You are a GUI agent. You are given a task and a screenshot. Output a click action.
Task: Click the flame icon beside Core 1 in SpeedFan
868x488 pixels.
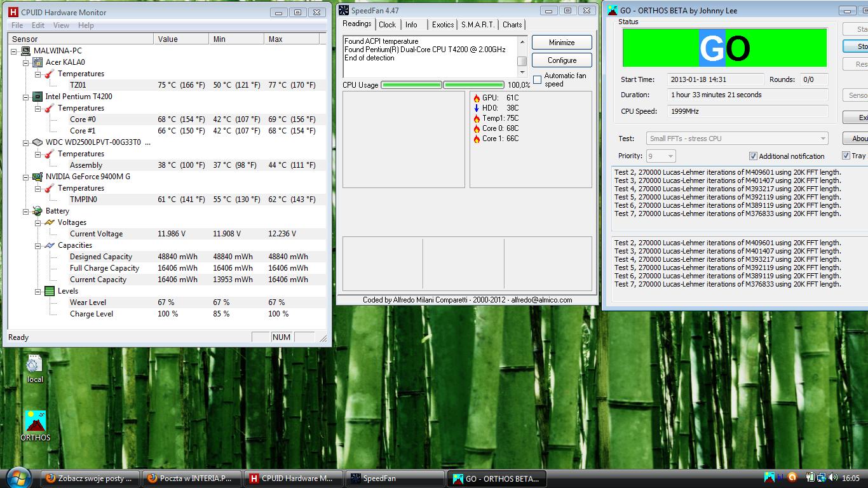pyautogui.click(x=477, y=139)
